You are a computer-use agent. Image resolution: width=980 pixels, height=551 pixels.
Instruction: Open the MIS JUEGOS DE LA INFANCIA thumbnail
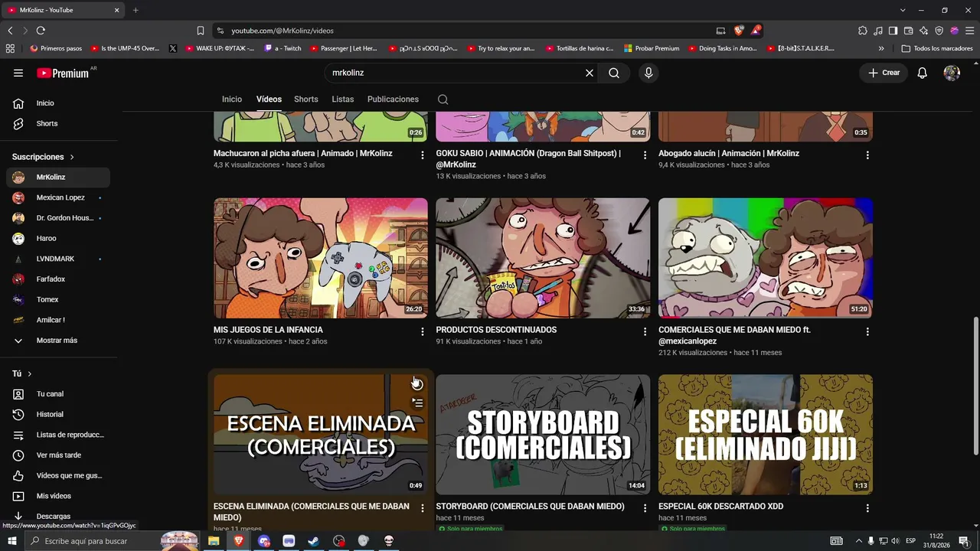321,258
